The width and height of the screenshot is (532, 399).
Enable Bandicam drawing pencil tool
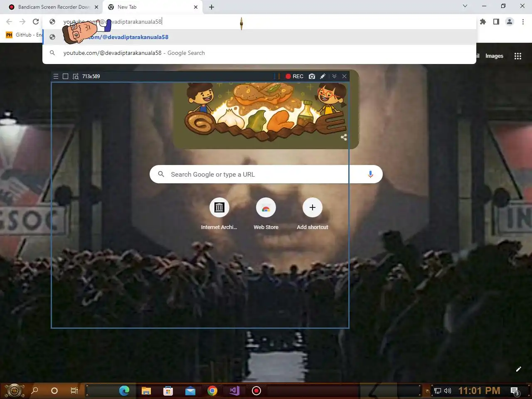(323, 76)
